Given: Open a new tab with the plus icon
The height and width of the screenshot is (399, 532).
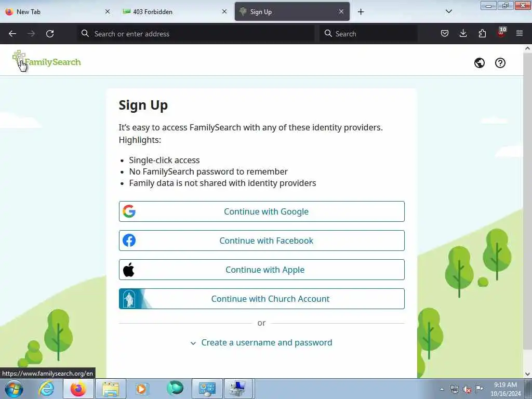Looking at the screenshot, I should click(x=361, y=12).
